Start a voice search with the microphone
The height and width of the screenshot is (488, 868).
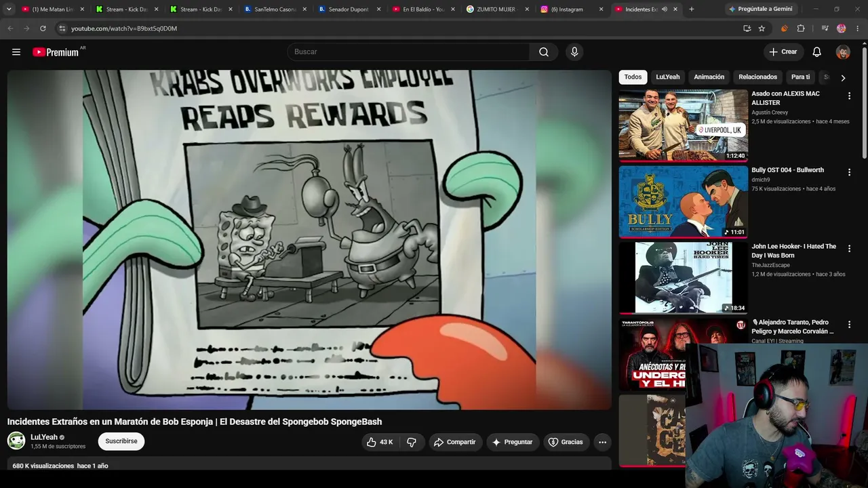[574, 52]
